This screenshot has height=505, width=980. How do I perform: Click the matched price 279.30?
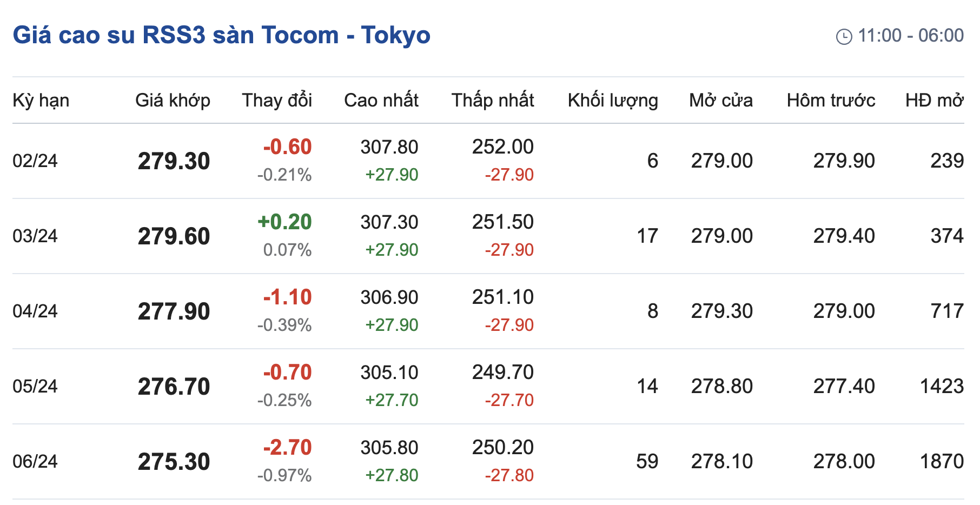pos(174,161)
